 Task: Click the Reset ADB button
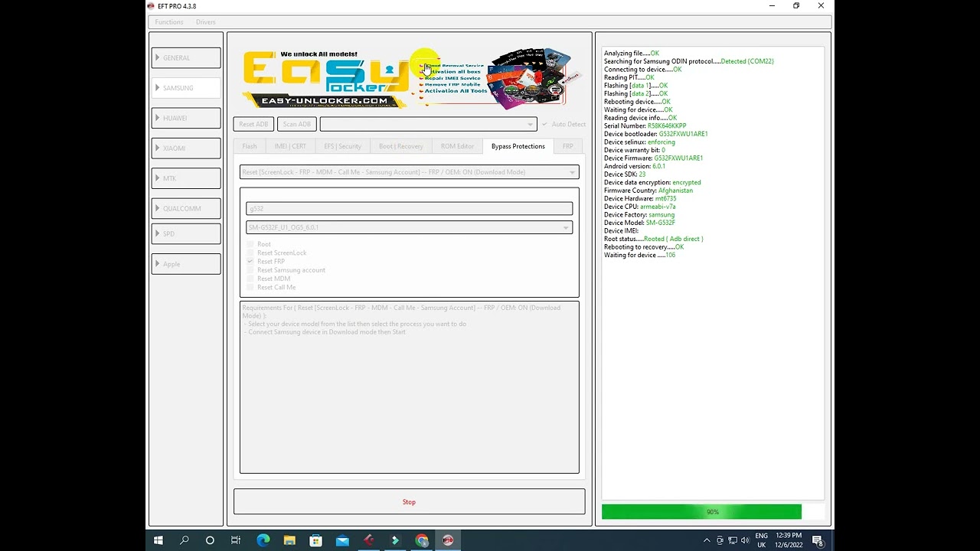253,124
